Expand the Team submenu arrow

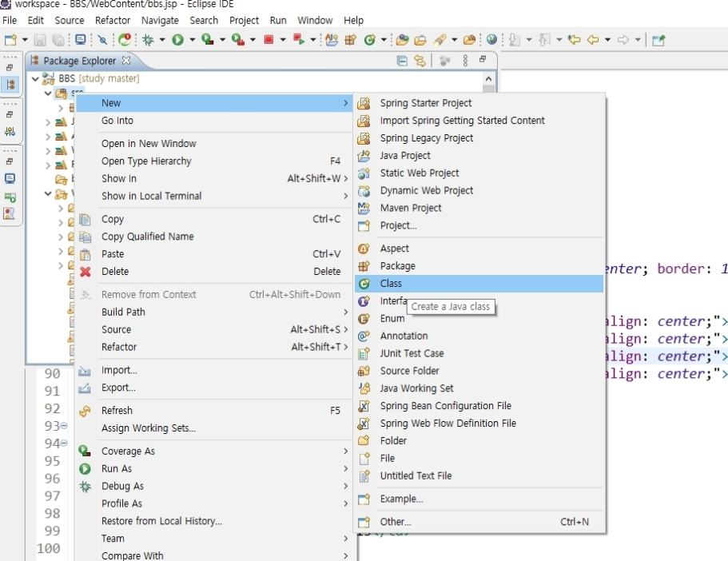[x=345, y=539]
